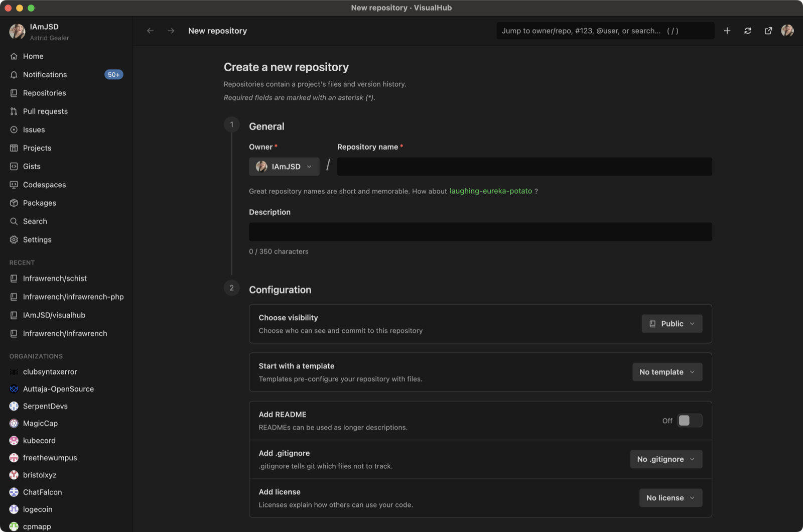This screenshot has width=803, height=532.
Task: Open the IAmJSD owner dropdown
Action: click(x=284, y=167)
